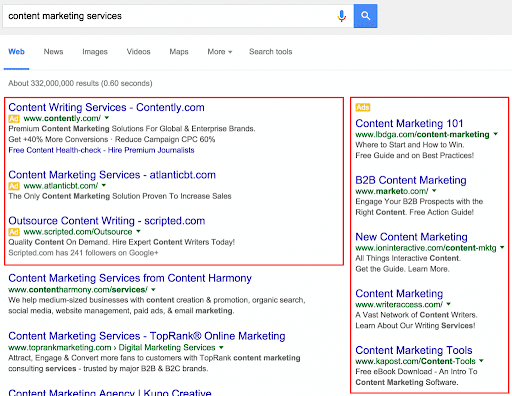Switch to the Videos tab
This screenshot has width=512, height=396.
[x=138, y=52]
